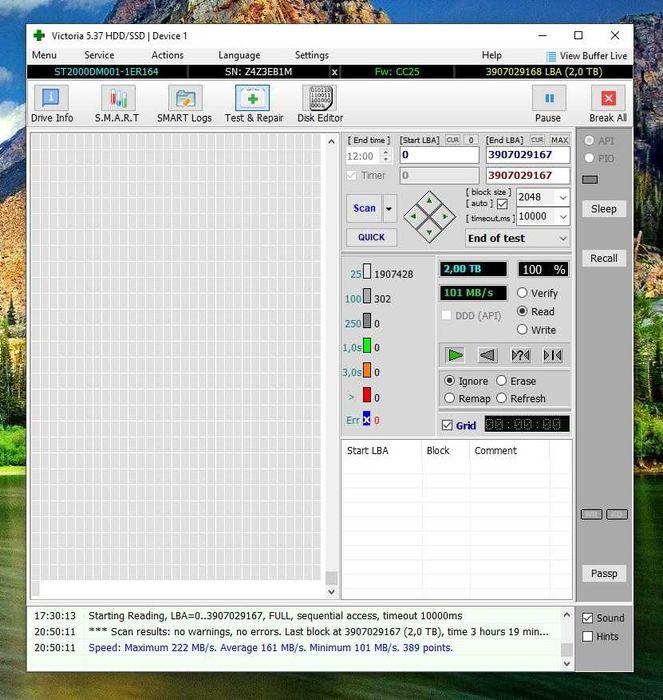Screen dimensions: 663x700
Task: Click the CUR button next to End LBA
Action: tap(537, 140)
